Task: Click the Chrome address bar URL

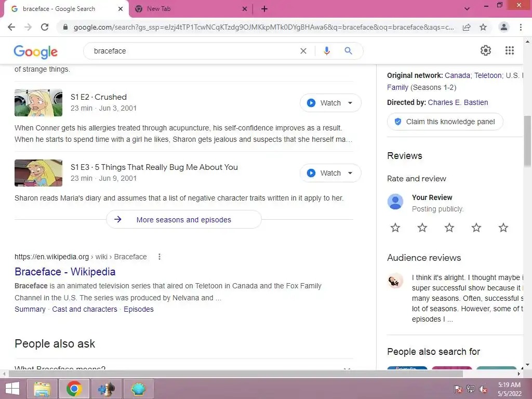Action: click(x=263, y=27)
